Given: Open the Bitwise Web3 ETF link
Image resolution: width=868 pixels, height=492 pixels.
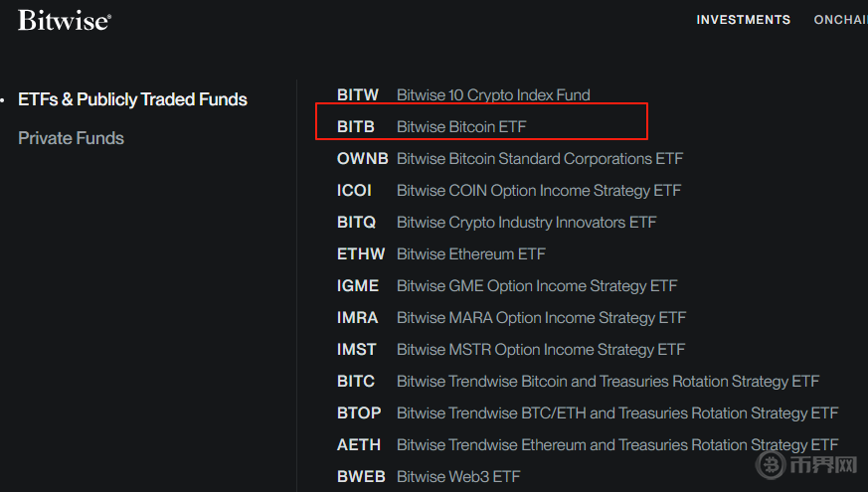Looking at the screenshot, I should (x=458, y=477).
